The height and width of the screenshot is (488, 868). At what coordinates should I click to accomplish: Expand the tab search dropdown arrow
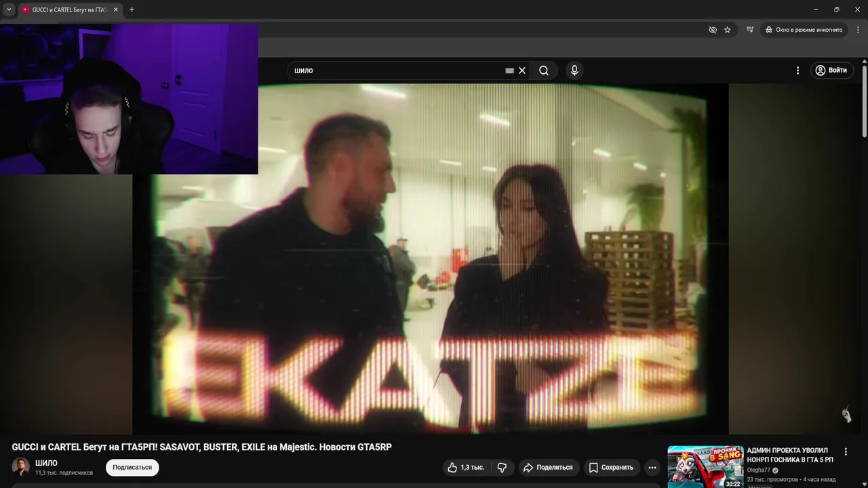(9, 9)
